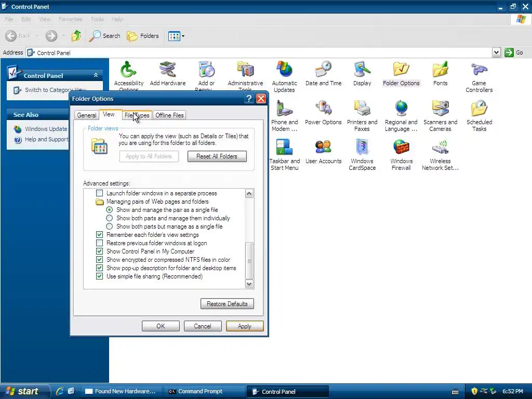532x399 pixels.
Task: Click the Advanced settings scrollbar thumb
Action: [x=249, y=261]
